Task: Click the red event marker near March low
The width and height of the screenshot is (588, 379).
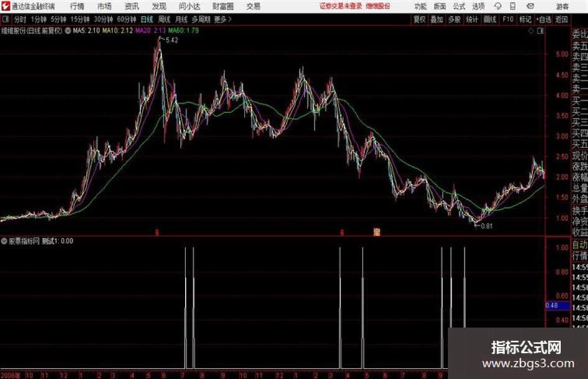Action: point(342,233)
